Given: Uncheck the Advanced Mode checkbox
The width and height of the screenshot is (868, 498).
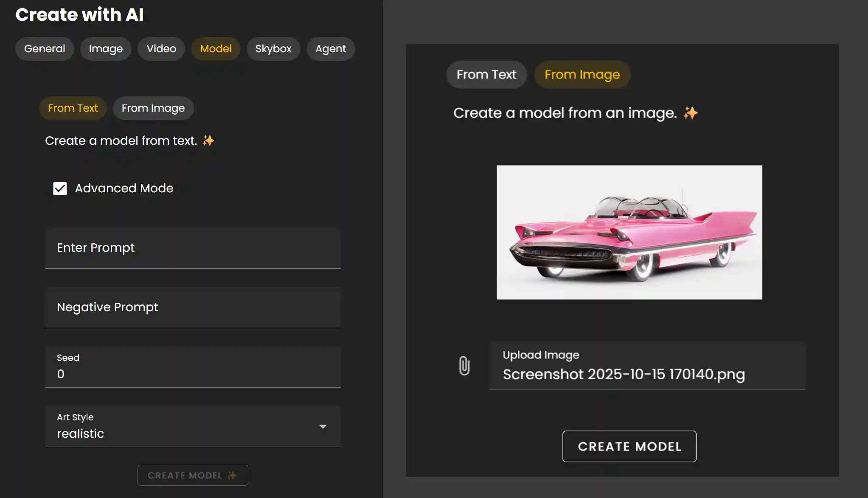Looking at the screenshot, I should point(60,188).
